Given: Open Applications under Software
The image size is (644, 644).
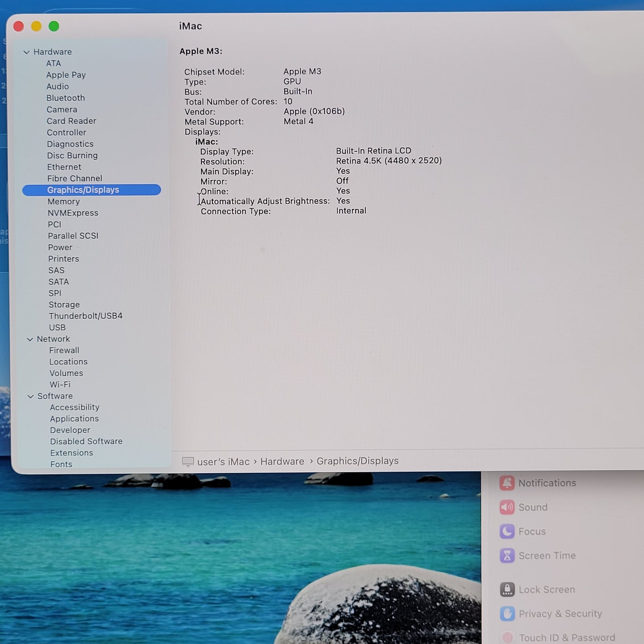Looking at the screenshot, I should pos(74,419).
